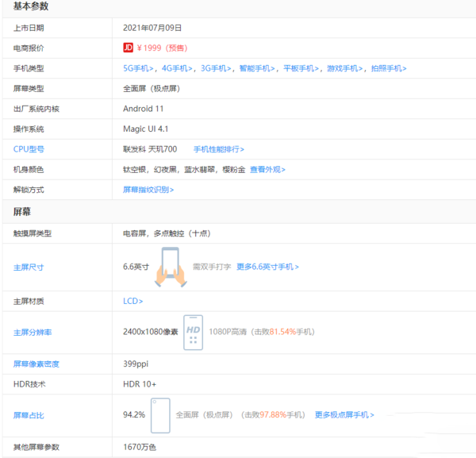
Task: Open the 智能手机 link
Action: 259,68
